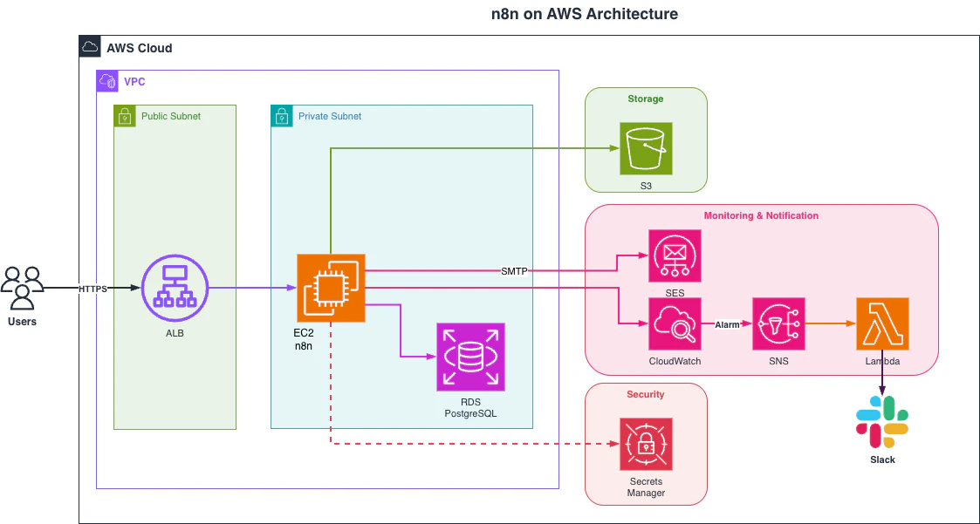
Task: Select the SMTP connection label
Action: (x=514, y=271)
